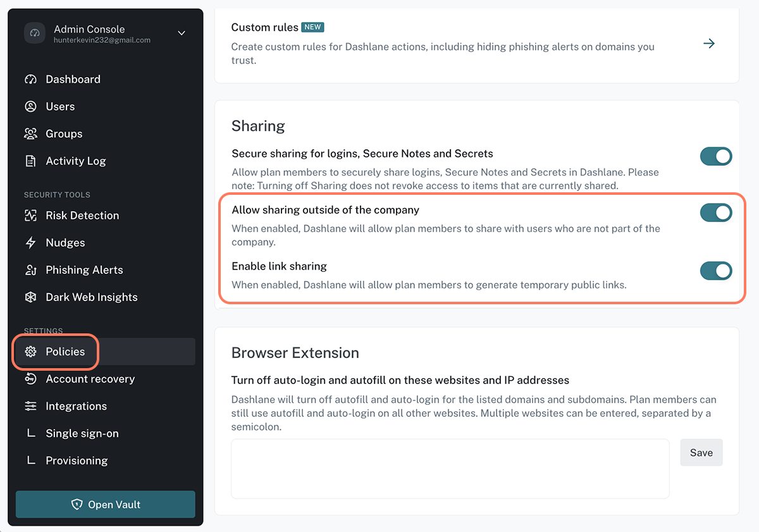Toggle Enable link sharing switch
759x532 pixels.
click(716, 271)
